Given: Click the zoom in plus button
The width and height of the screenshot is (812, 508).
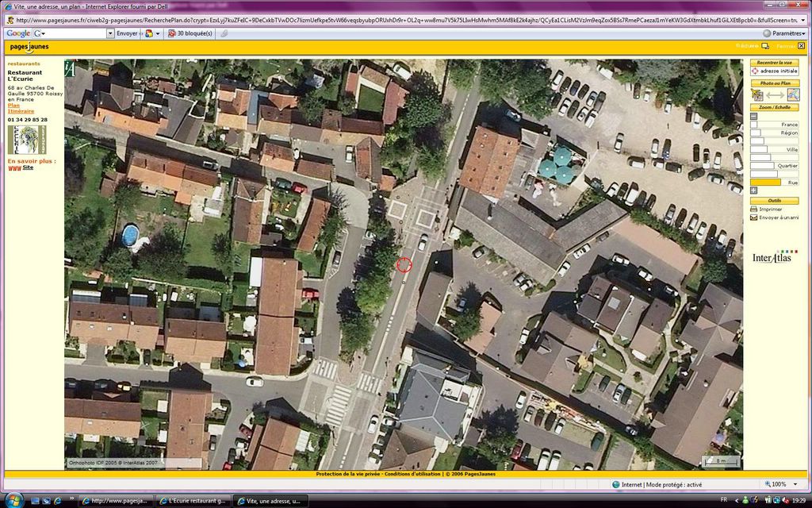Looking at the screenshot, I should click(754, 190).
